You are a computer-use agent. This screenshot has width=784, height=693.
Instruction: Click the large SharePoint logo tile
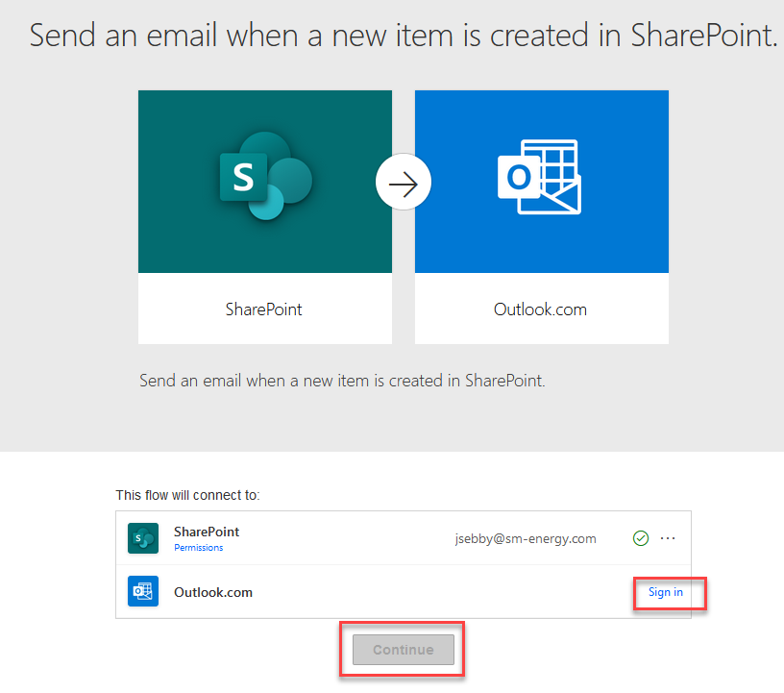[x=265, y=182]
